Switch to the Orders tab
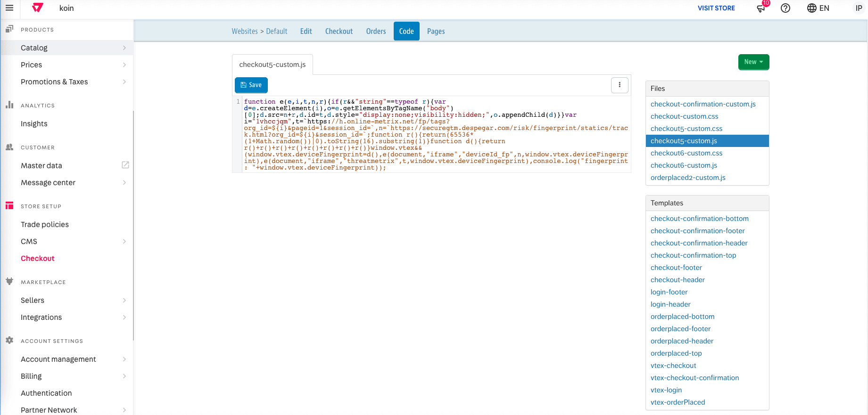Image resolution: width=868 pixels, height=415 pixels. click(376, 31)
